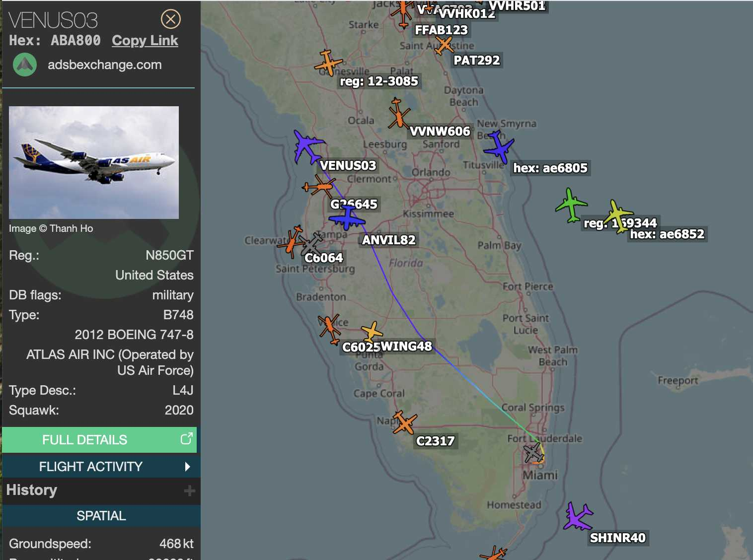The width and height of the screenshot is (753, 560).
Task: Click the external link icon on FULL DETAILS
Action: (x=186, y=439)
